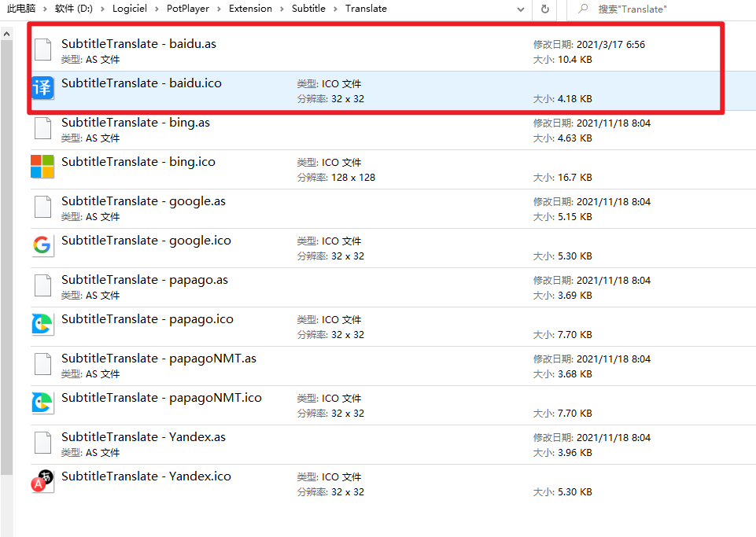756x537 pixels.
Task: Expand the address bar history dropdown
Action: click(520, 9)
